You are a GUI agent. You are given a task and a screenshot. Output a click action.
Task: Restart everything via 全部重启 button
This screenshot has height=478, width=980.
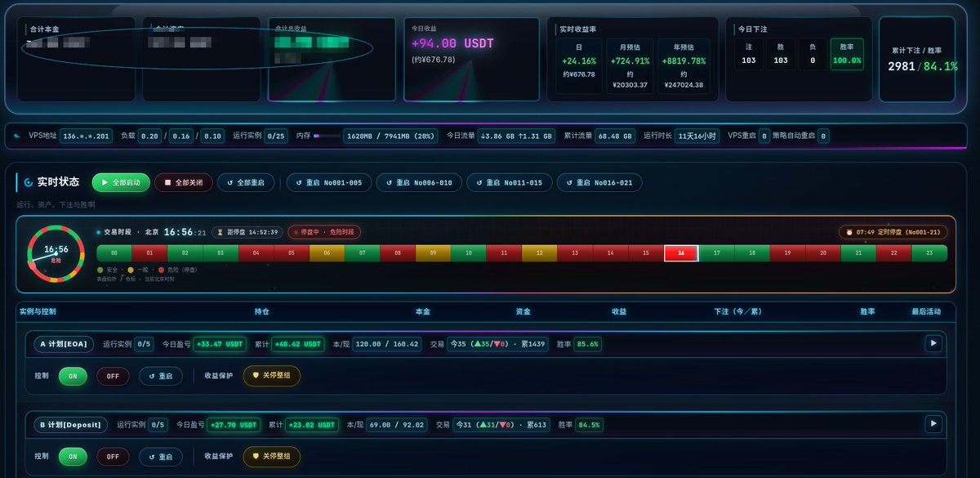click(x=246, y=183)
